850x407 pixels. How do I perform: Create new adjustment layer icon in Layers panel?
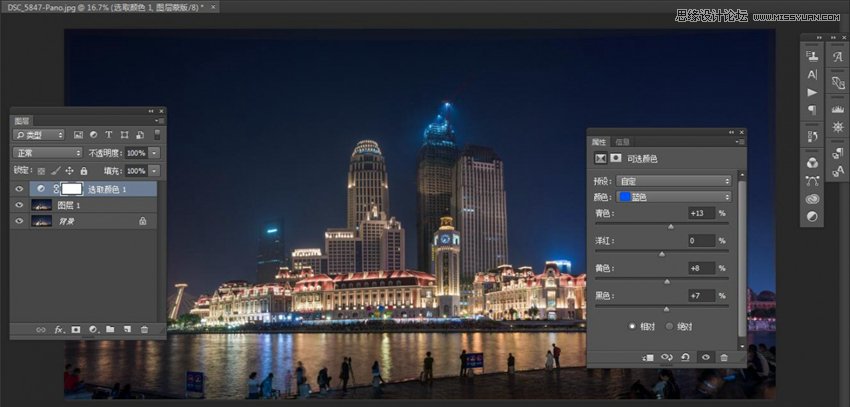(92, 329)
